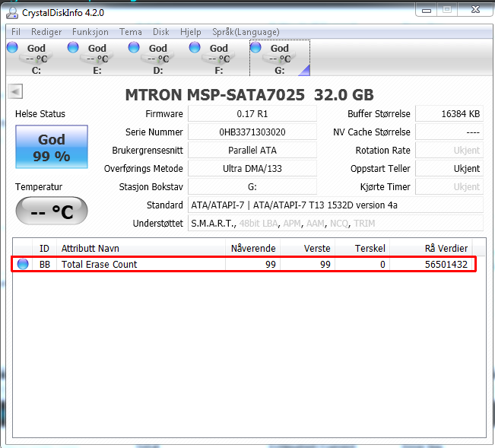This screenshot has width=495, height=448.
Task: Click the Attributt Navn column header
Action: 141,248
